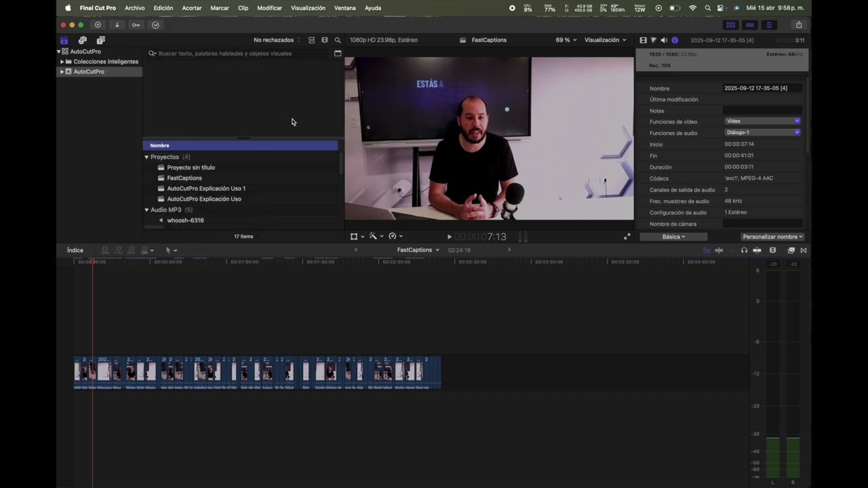
Task: Toggle the inspector panel visibility button
Action: (x=768, y=25)
